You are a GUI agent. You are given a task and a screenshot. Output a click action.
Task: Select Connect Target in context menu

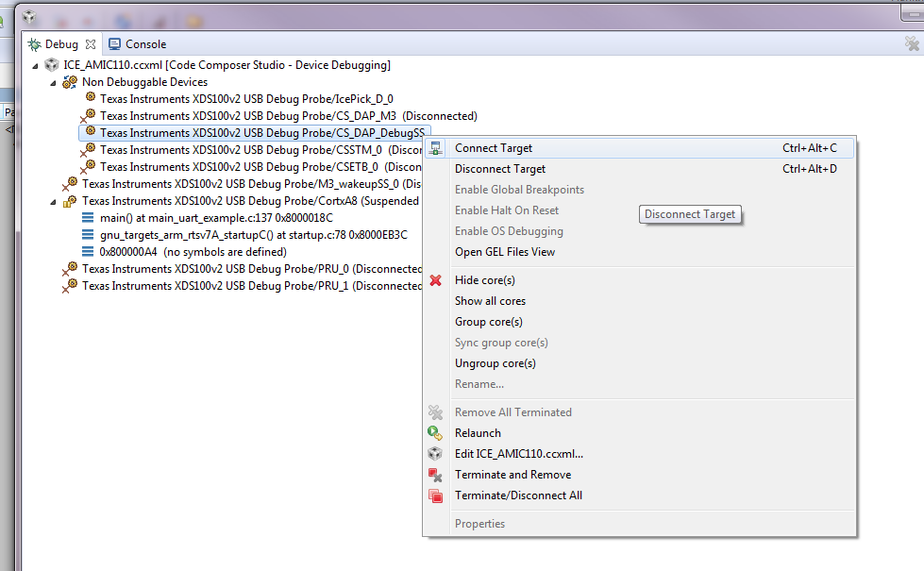pos(639,148)
